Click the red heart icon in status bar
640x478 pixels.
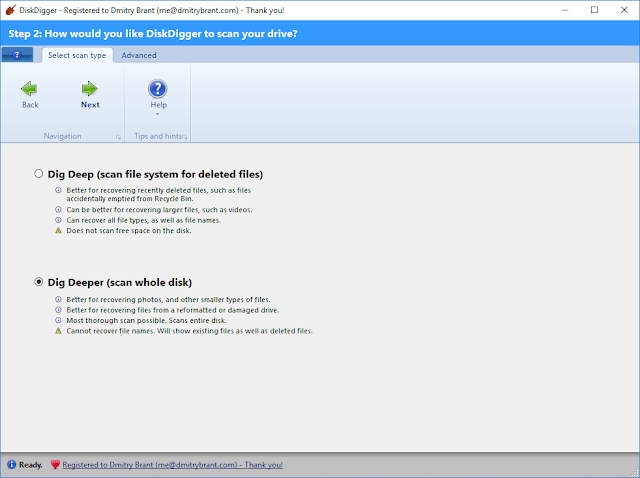click(55, 465)
